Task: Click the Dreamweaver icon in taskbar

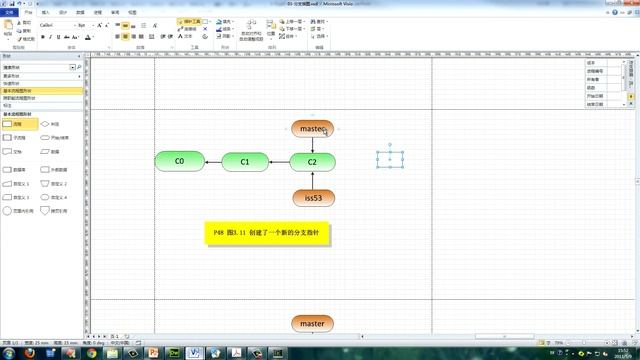Action: click(174, 353)
